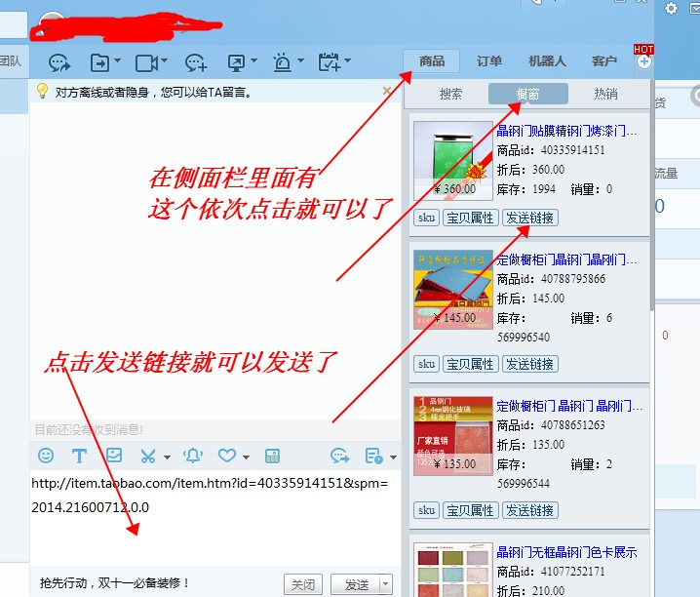Click 发送链接 for product 40788795866
The image size is (700, 597).
[530, 364]
